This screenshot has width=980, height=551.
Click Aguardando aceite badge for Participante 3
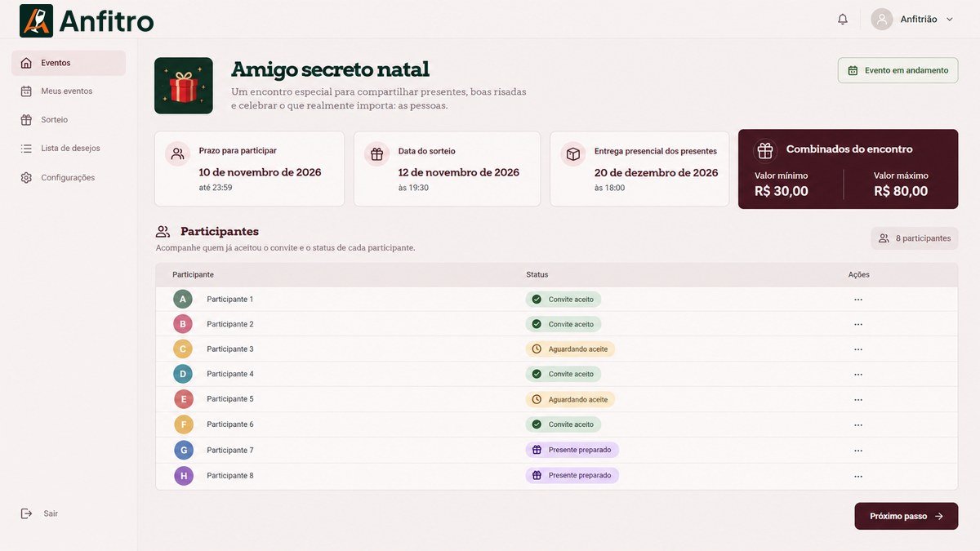pyautogui.click(x=570, y=349)
